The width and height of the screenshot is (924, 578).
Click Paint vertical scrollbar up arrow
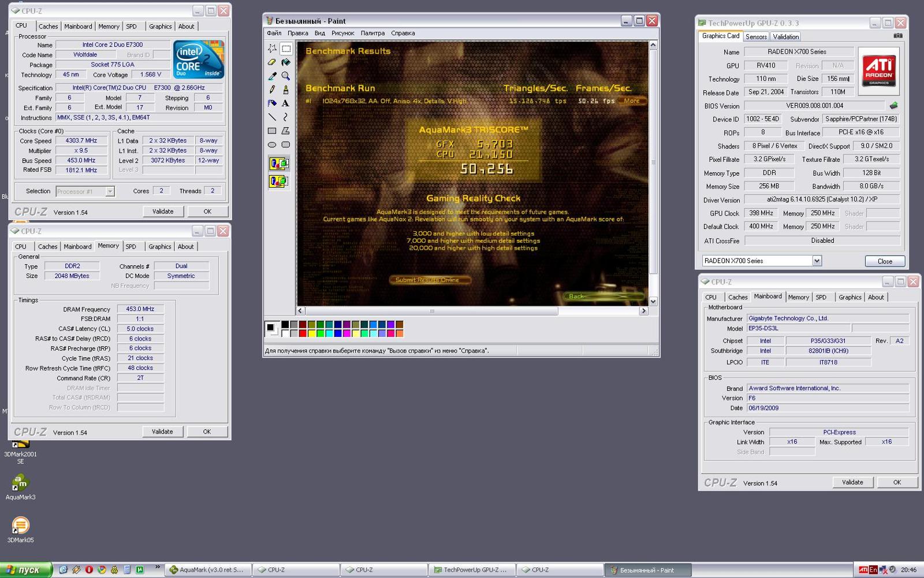653,45
